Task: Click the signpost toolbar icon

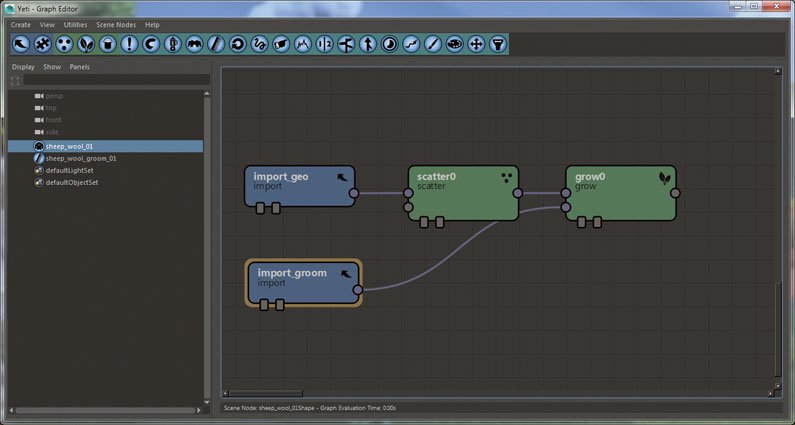Action: [x=346, y=44]
